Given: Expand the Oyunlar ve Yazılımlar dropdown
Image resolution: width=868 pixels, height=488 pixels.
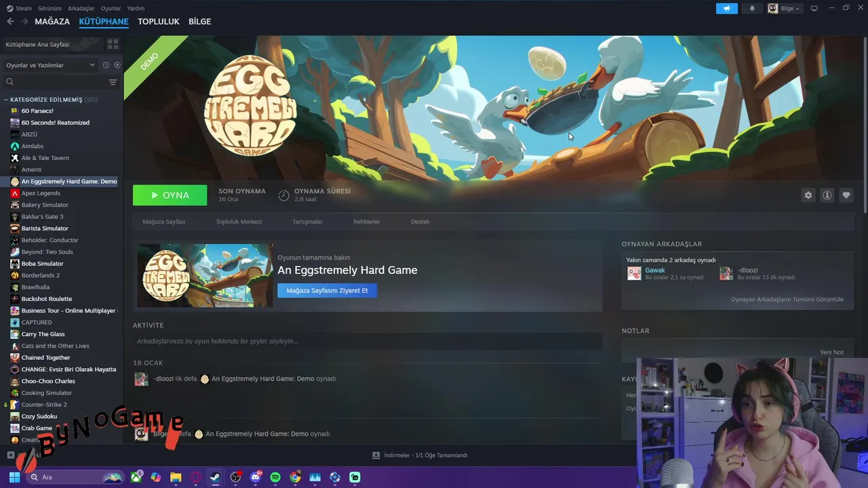Looking at the screenshot, I should [50, 65].
